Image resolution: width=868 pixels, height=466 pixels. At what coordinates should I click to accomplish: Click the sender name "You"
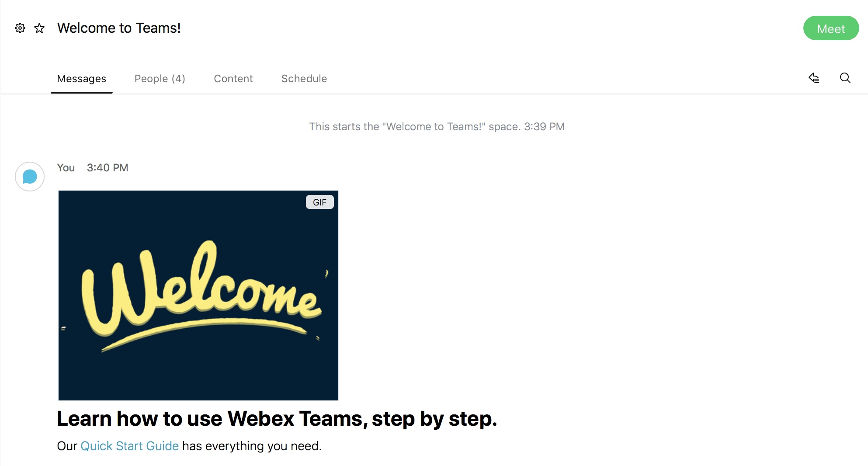[x=66, y=168]
